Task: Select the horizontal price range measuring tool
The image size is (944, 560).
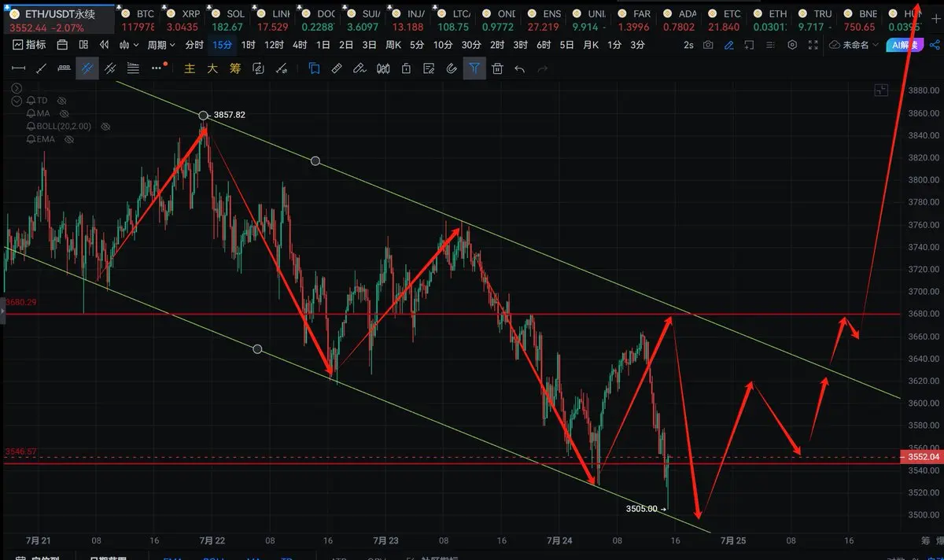Action: 18,68
